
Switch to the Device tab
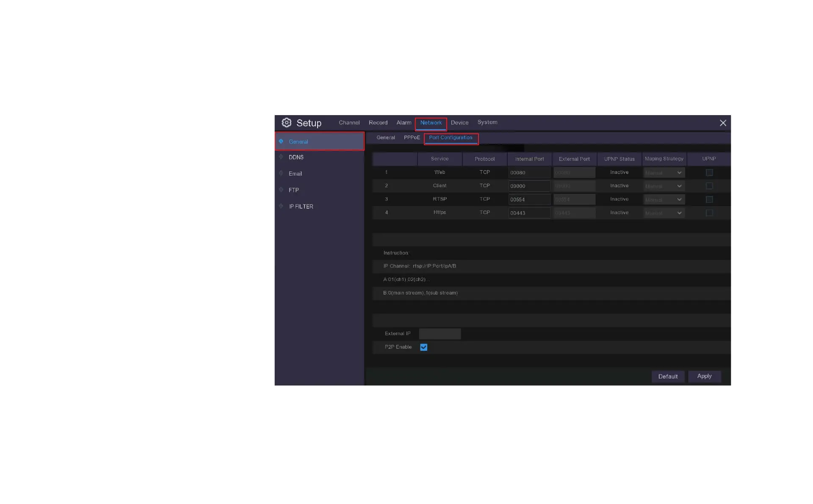pyautogui.click(x=459, y=123)
